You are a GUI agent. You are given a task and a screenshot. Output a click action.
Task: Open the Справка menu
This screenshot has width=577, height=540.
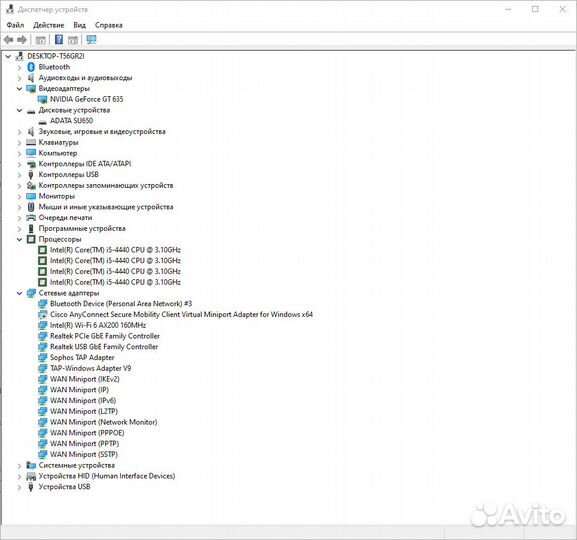pyautogui.click(x=109, y=25)
